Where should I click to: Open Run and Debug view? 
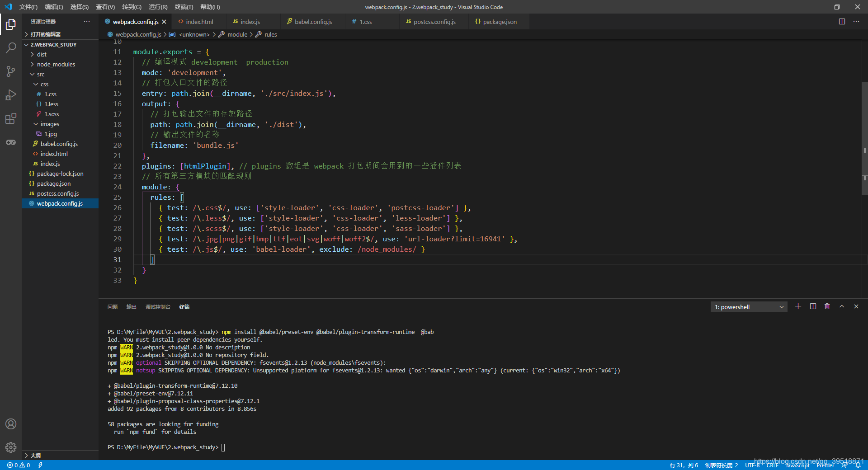tap(11, 95)
